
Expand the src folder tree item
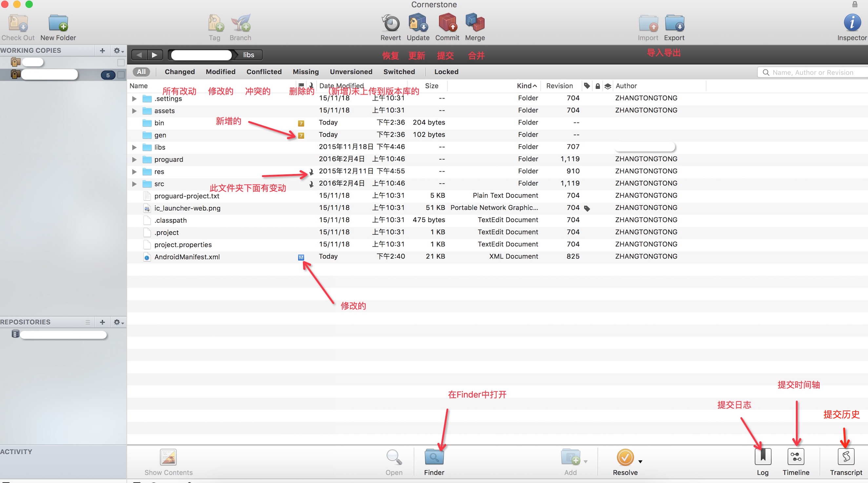click(134, 183)
